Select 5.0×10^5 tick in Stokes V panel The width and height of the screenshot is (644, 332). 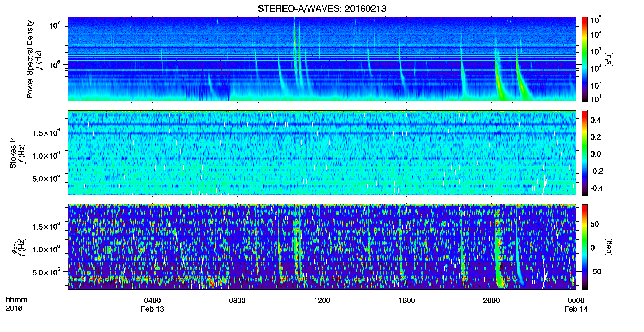[x=46, y=179]
